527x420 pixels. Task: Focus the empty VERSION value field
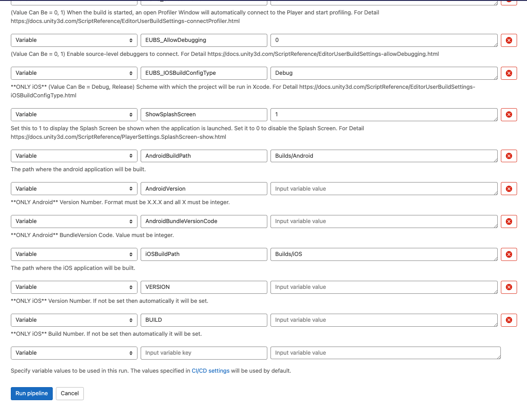pyautogui.click(x=384, y=287)
